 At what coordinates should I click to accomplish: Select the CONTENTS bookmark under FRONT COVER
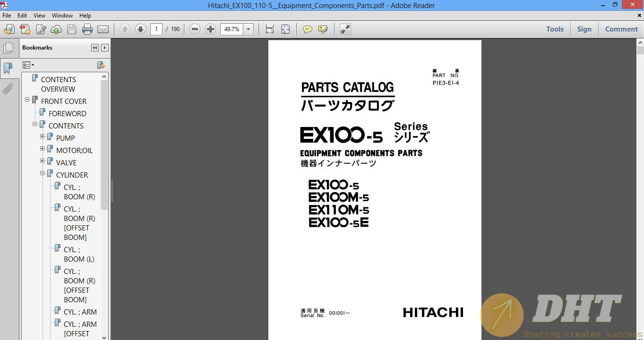pos(66,126)
